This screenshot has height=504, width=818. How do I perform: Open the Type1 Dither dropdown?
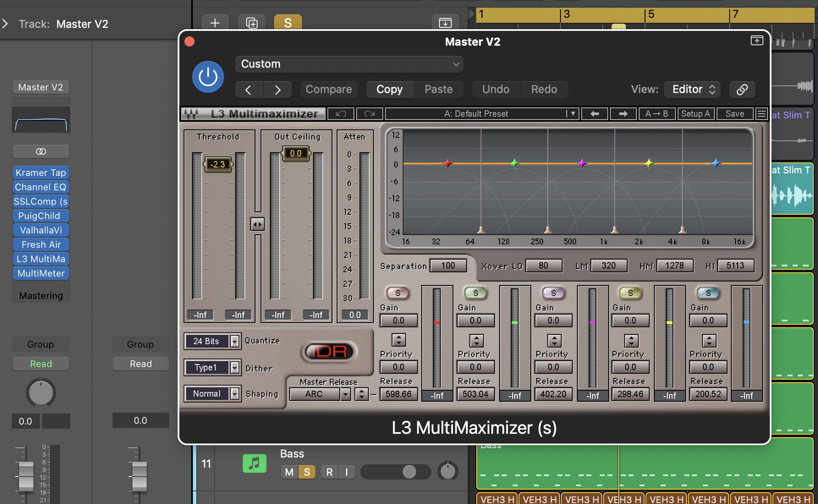coord(212,367)
